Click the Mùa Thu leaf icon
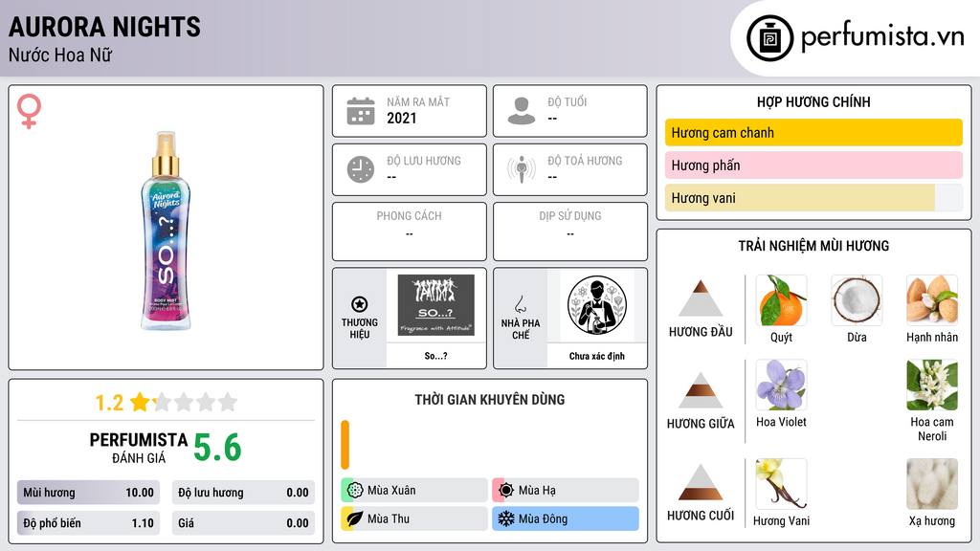The height and width of the screenshot is (551, 980). (355, 518)
